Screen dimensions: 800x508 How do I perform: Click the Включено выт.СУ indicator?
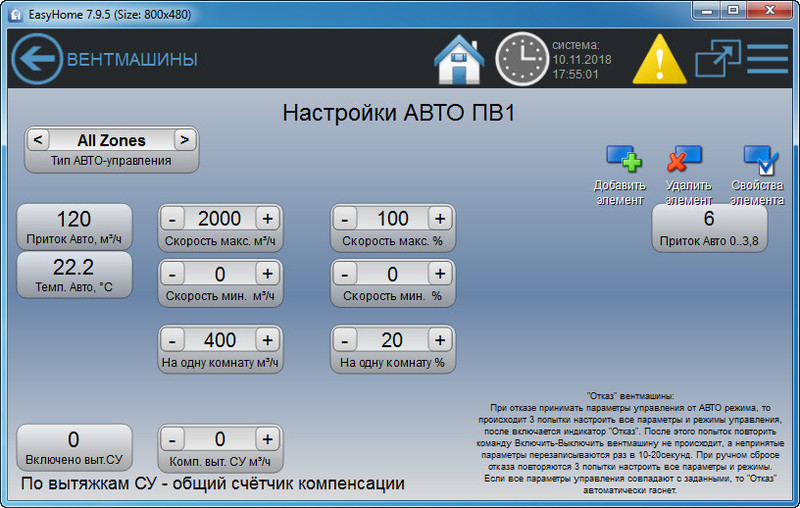[x=74, y=447]
